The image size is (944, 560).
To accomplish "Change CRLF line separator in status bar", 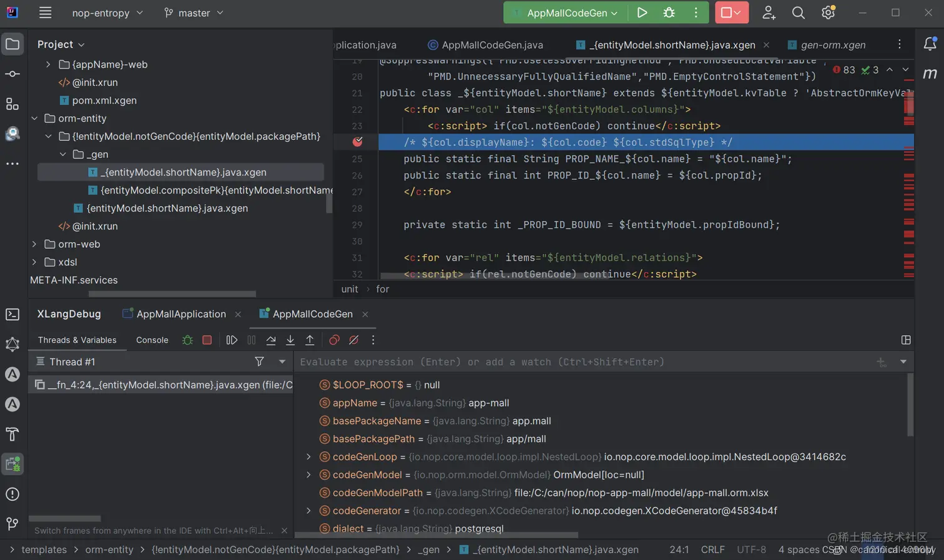I will click(712, 549).
